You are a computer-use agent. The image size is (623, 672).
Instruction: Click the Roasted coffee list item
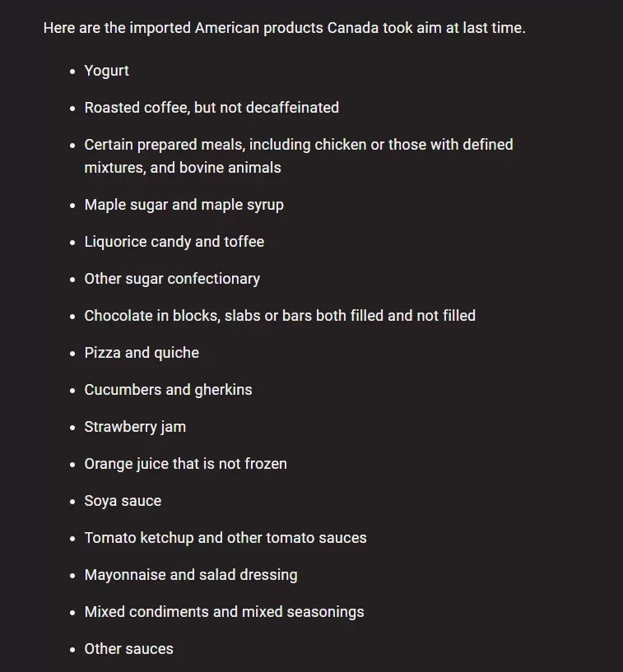pos(212,108)
